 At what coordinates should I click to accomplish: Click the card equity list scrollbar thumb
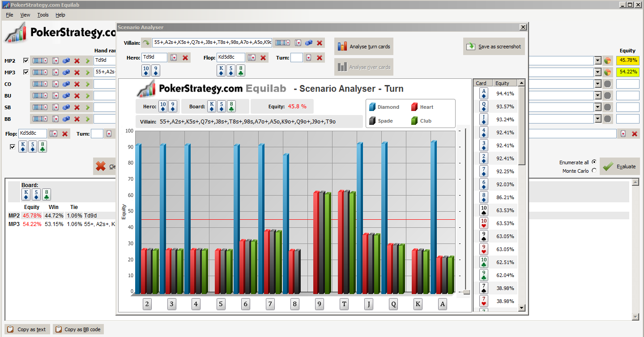[x=522, y=126]
